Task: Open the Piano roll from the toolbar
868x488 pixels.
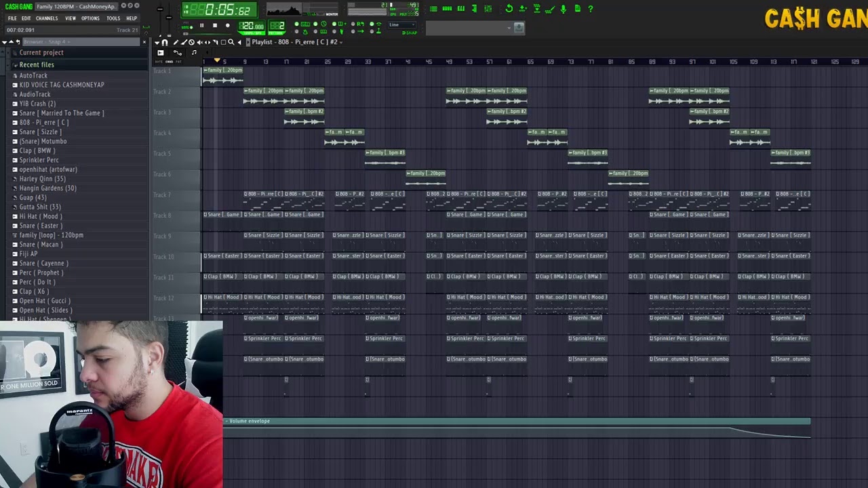Action: pyautogui.click(x=460, y=9)
